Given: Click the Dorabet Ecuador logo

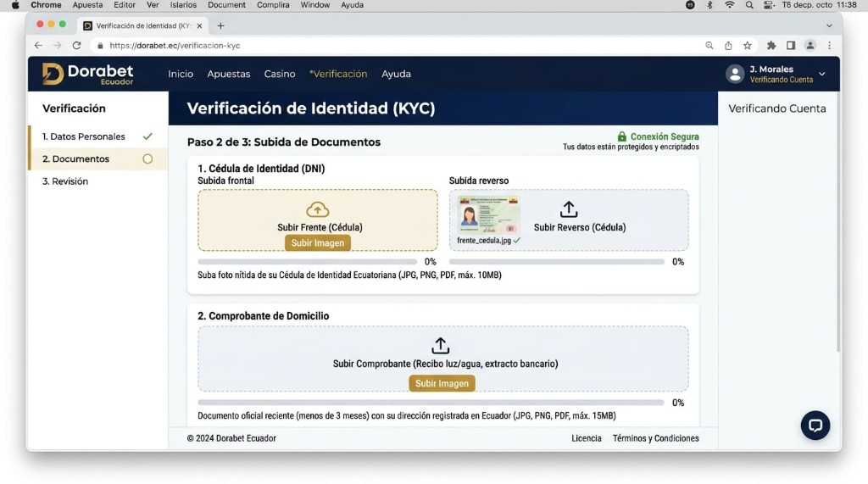Looking at the screenshot, I should [x=87, y=74].
